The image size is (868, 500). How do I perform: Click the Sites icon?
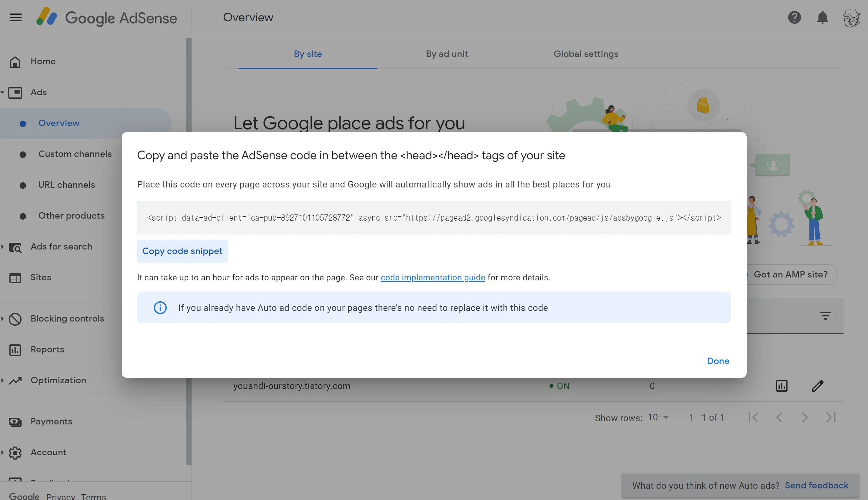coord(15,278)
